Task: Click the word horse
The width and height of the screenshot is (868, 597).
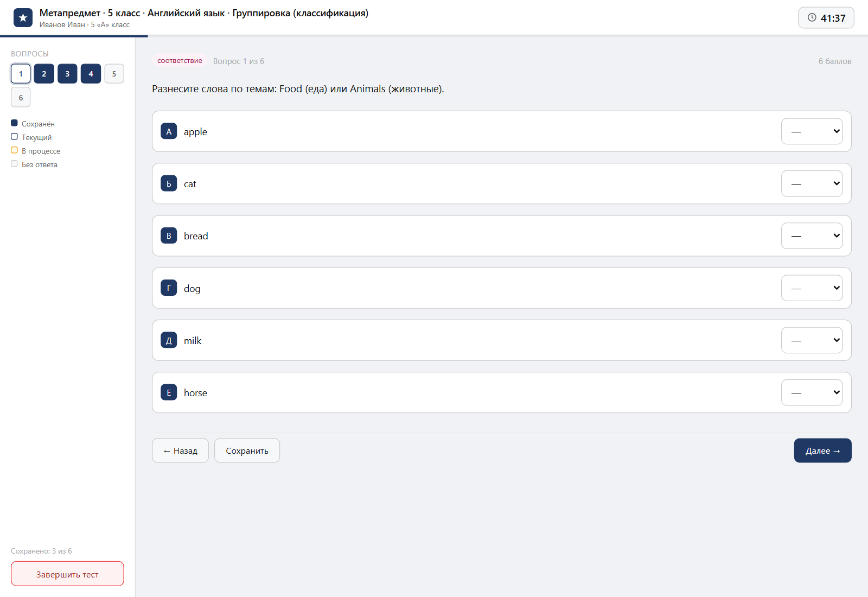Action: (195, 393)
